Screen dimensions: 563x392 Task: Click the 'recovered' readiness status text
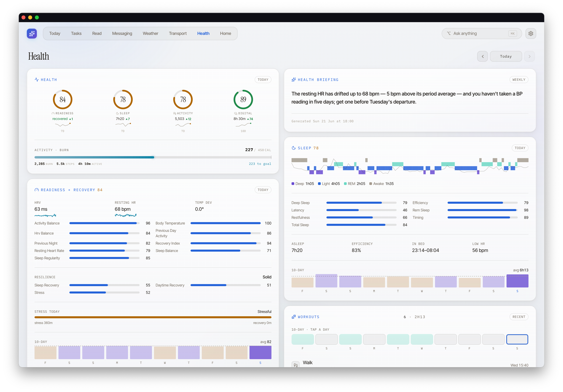tap(60, 119)
